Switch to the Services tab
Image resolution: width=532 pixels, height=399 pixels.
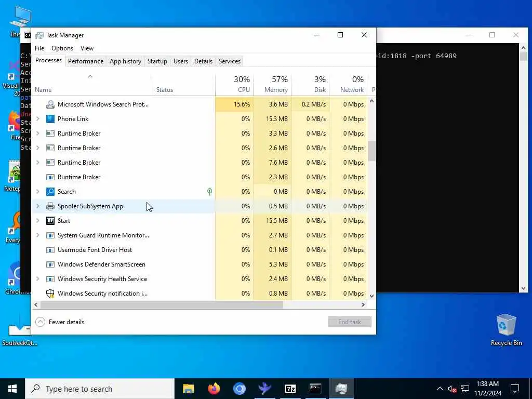pos(229,61)
